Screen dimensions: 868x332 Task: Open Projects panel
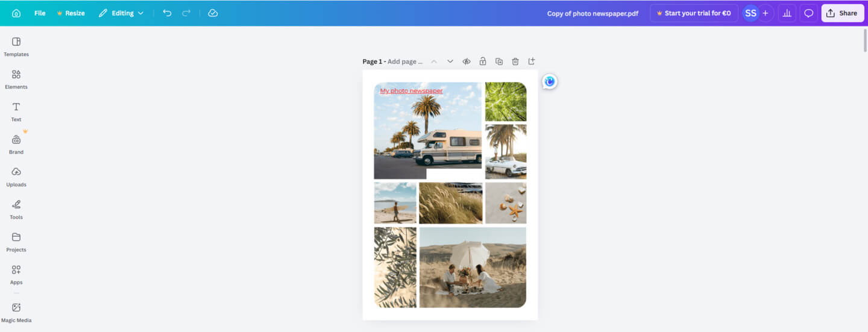click(x=16, y=242)
